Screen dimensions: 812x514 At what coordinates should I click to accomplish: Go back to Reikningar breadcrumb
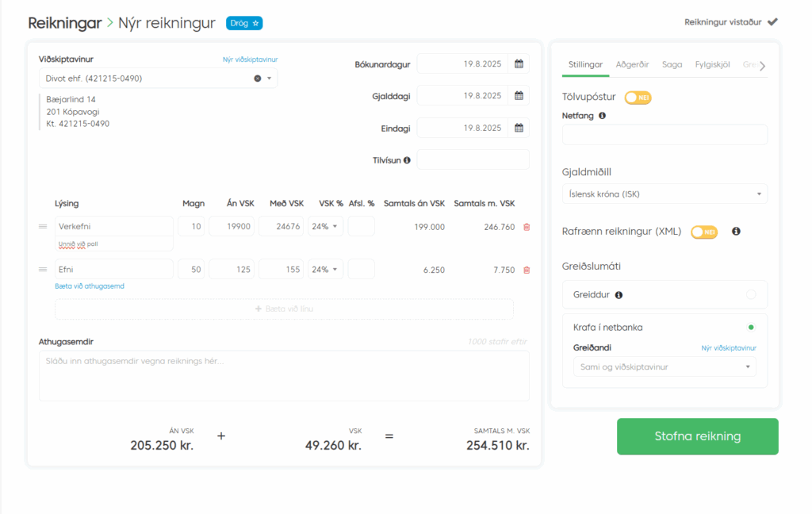point(65,23)
